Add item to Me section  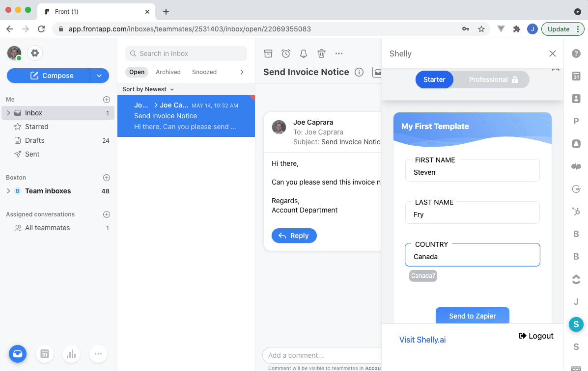tap(107, 99)
